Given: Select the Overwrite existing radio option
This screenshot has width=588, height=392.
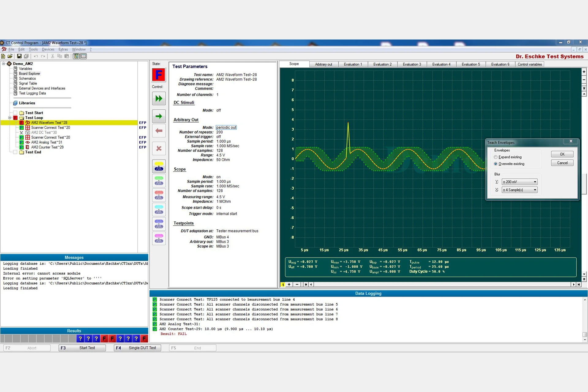Looking at the screenshot, I should (x=496, y=164).
